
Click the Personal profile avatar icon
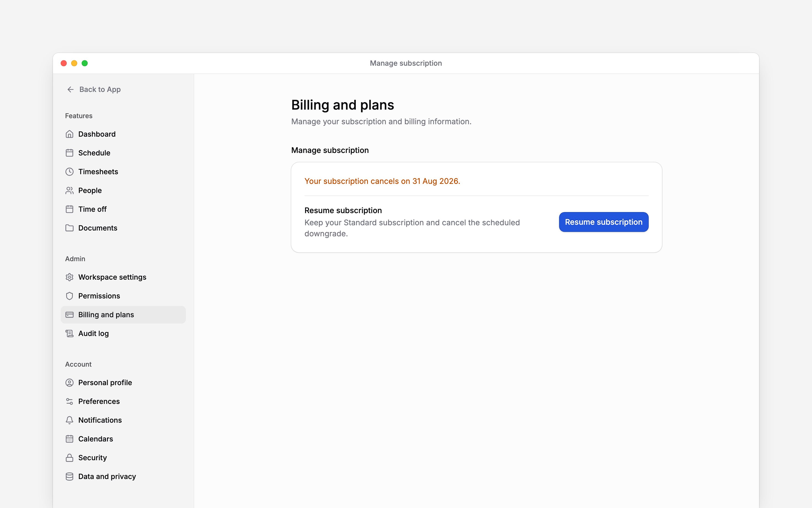(x=70, y=383)
